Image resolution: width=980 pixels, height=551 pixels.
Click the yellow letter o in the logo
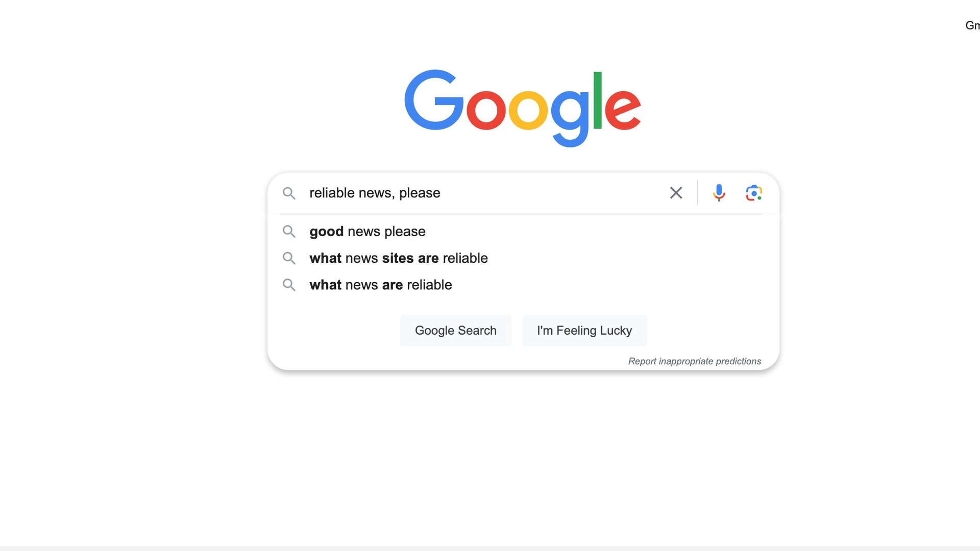pyautogui.click(x=528, y=109)
